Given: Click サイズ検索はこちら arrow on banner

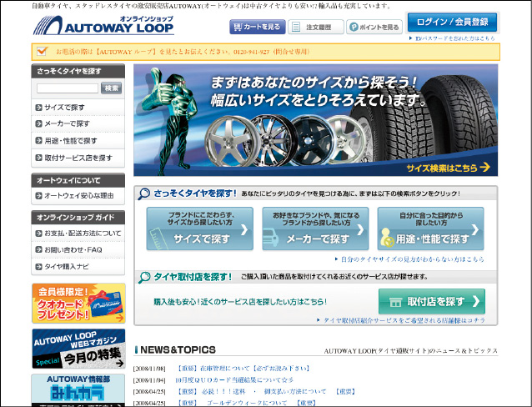Looking at the screenshot, I should pos(448,168).
